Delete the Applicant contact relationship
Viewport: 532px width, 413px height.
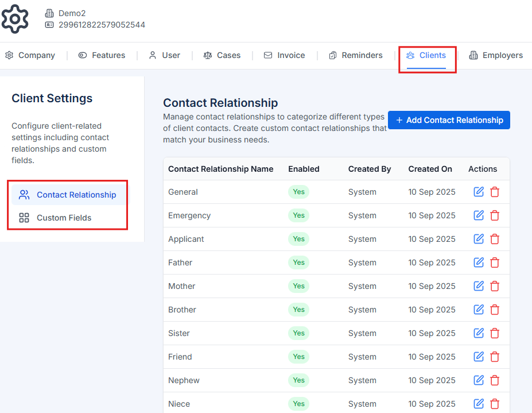point(495,239)
